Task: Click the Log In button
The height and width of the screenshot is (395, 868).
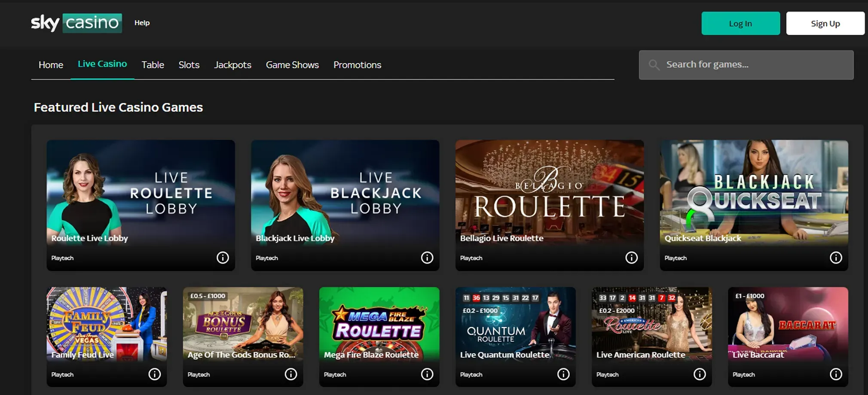Action: [741, 23]
